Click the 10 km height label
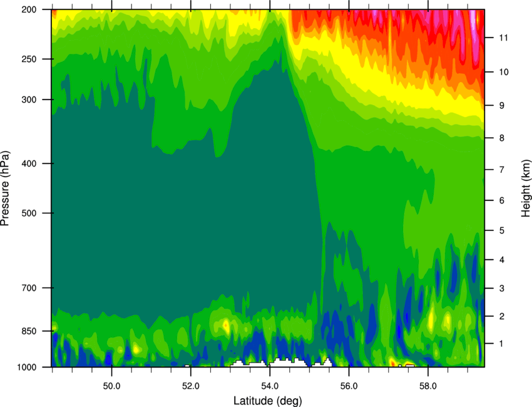The image size is (532, 407). pos(503,72)
